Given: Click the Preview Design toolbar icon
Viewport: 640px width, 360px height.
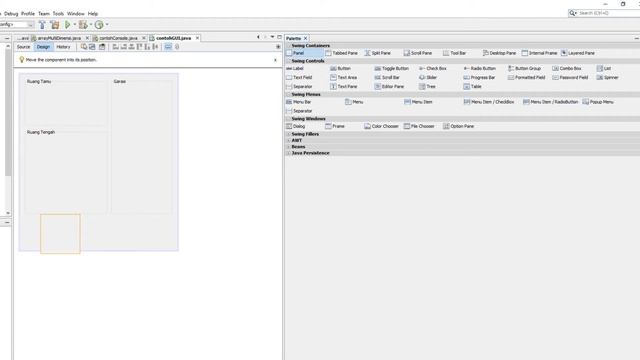Looking at the screenshot, I should click(x=102, y=47).
